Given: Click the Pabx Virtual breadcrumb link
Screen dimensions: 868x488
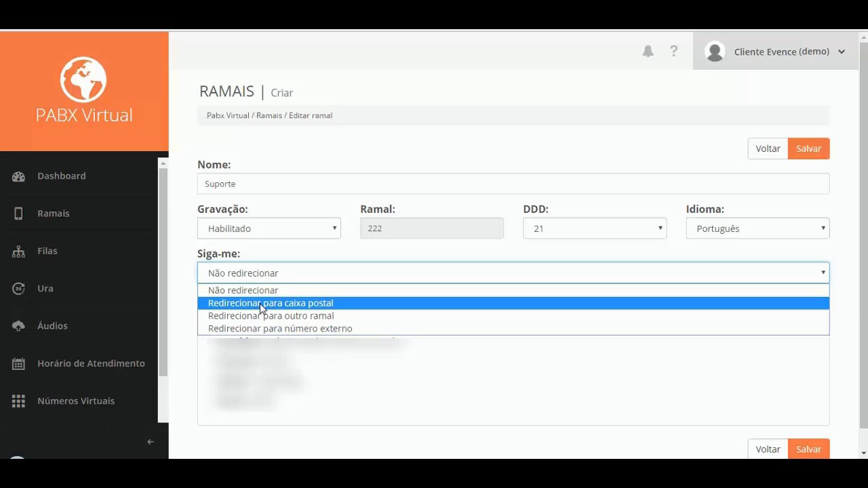Looking at the screenshot, I should click(x=228, y=115).
